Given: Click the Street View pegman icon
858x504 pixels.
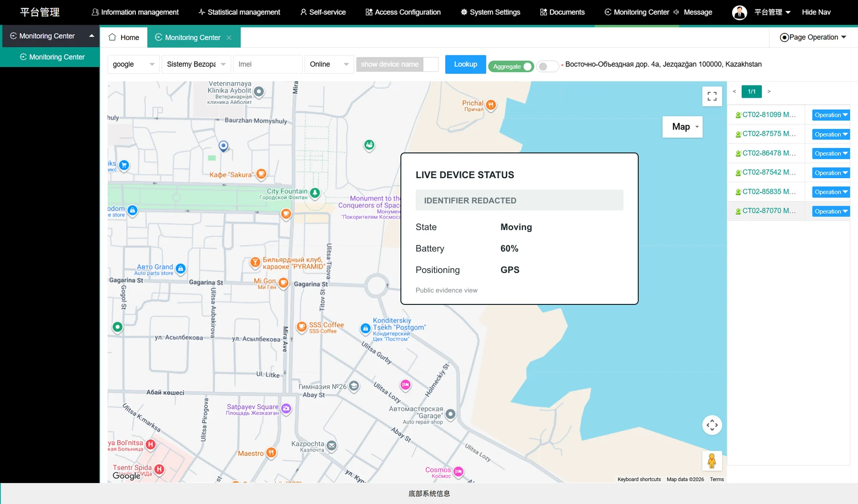Looking at the screenshot, I should pyautogui.click(x=712, y=461).
